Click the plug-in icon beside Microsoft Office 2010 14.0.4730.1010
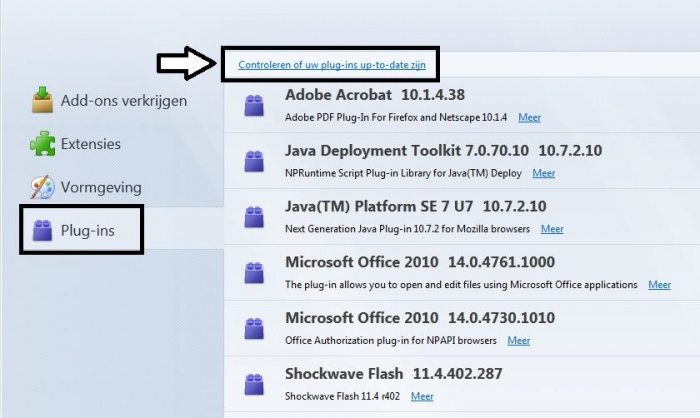The height and width of the screenshot is (418, 700). click(254, 329)
